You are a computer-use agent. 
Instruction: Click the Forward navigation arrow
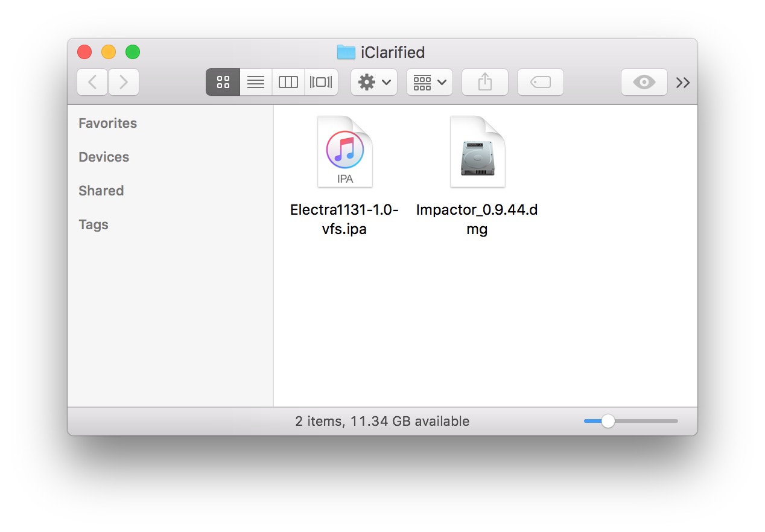[x=124, y=82]
